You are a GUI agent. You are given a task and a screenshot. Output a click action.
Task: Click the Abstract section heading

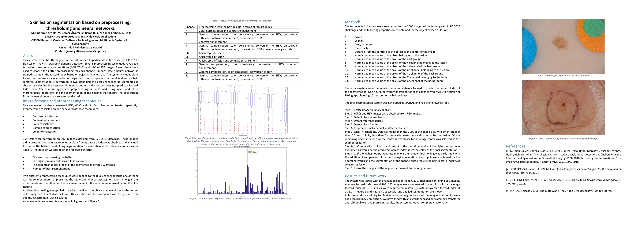[30, 56]
